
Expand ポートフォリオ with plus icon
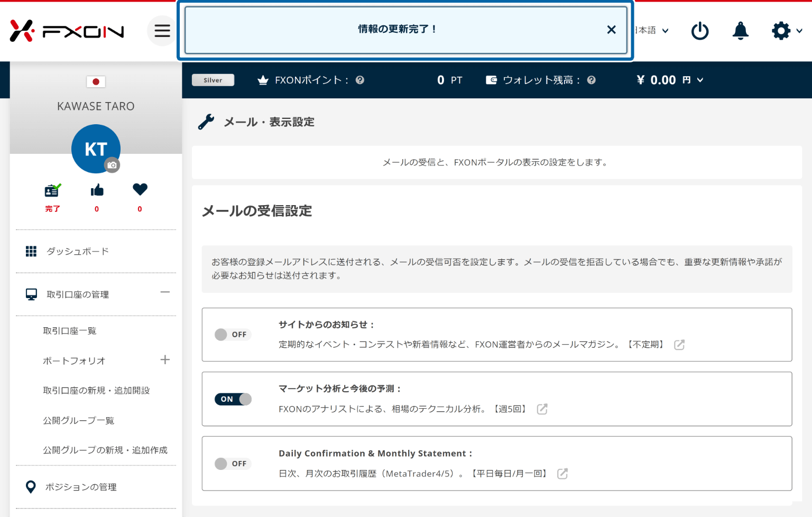pyautogui.click(x=165, y=360)
